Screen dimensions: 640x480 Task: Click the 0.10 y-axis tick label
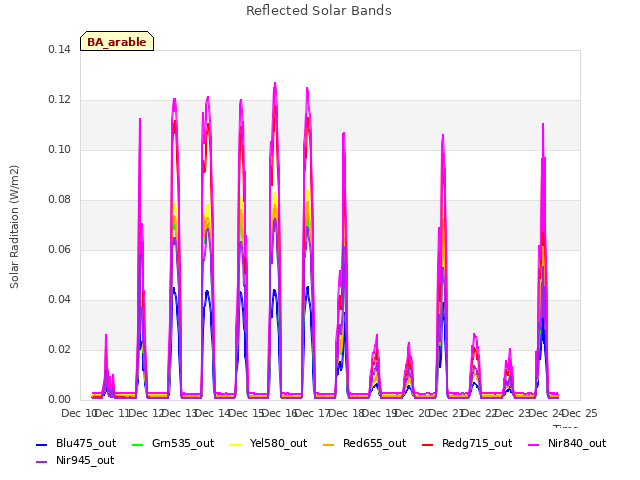coord(59,149)
